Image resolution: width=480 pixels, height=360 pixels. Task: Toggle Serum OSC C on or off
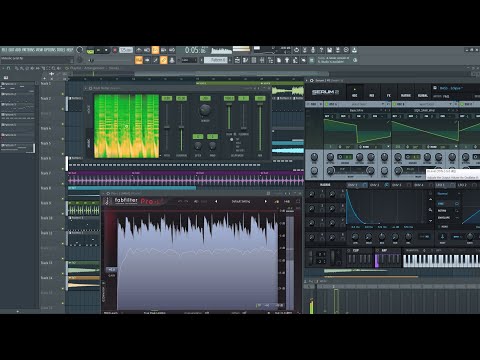point(463,104)
